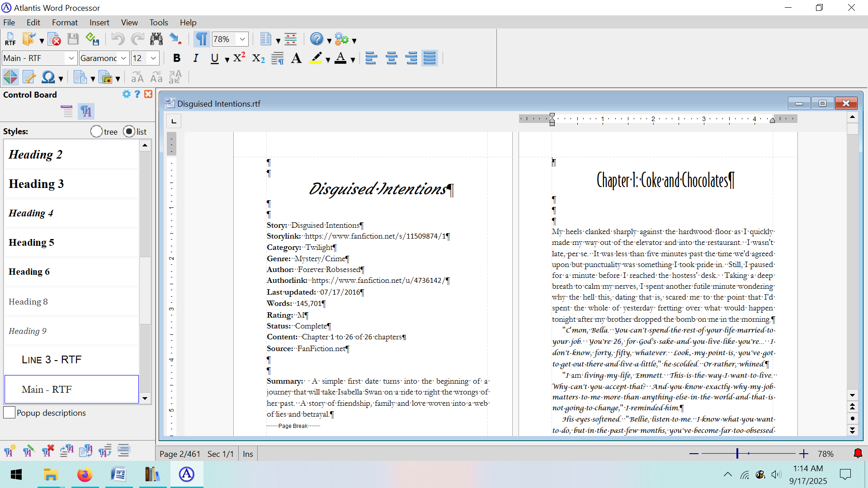
Task: Open the Tools menu
Action: pyautogui.click(x=159, y=22)
